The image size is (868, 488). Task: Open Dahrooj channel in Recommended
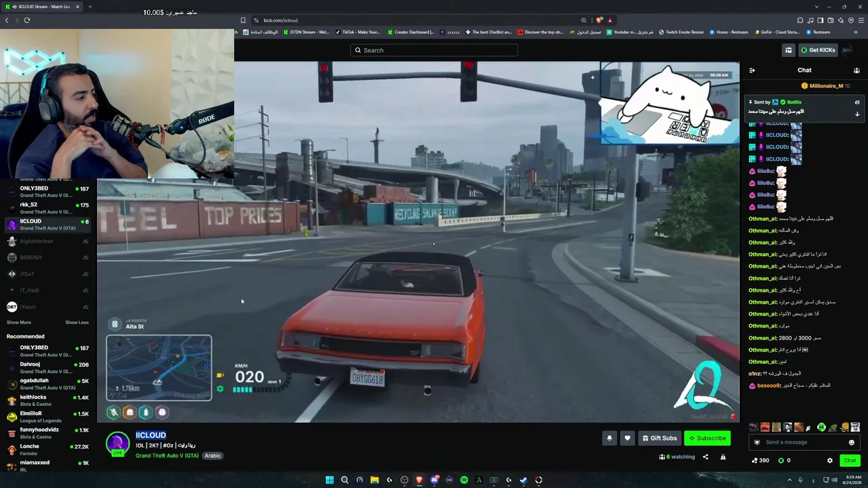click(47, 367)
